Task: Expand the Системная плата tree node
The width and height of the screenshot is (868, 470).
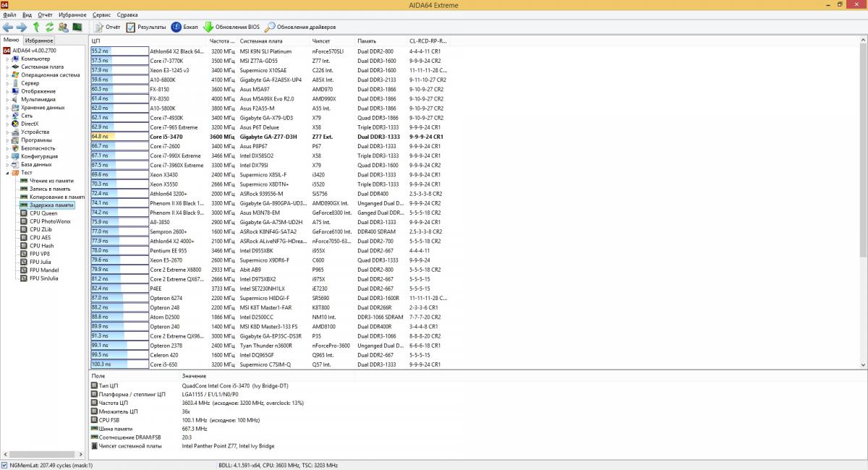Action: tap(7, 67)
